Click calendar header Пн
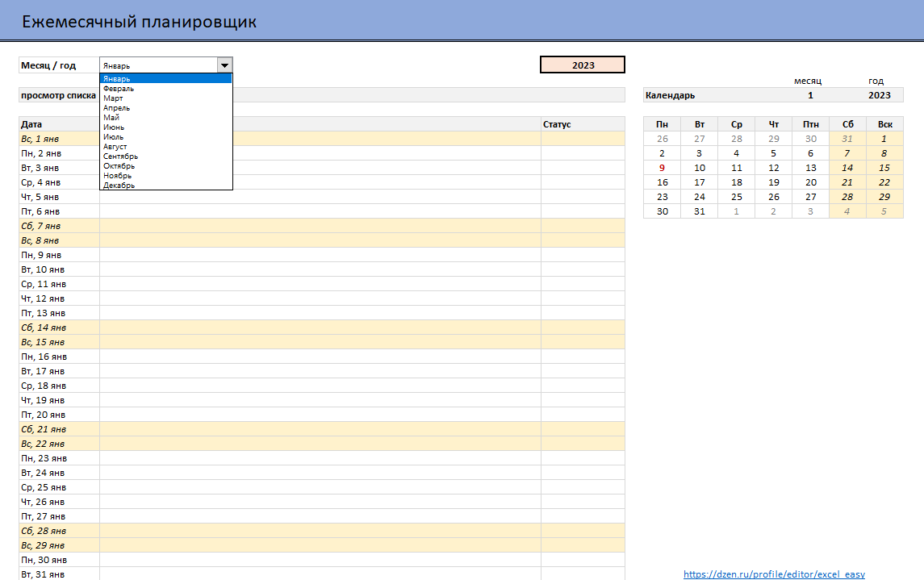The height and width of the screenshot is (580, 924). [x=662, y=124]
